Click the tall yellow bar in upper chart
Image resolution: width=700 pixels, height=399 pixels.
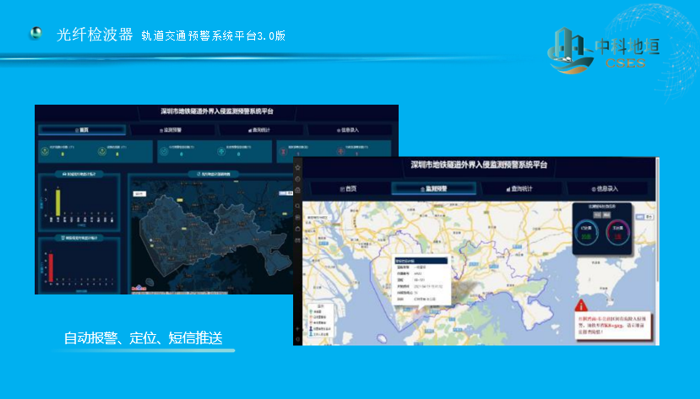[58, 203]
